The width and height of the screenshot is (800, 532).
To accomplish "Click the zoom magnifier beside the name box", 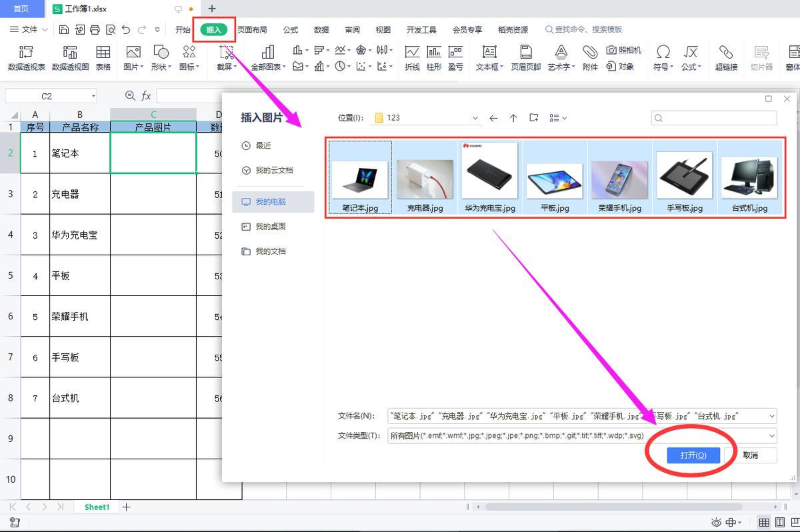I will [129, 96].
